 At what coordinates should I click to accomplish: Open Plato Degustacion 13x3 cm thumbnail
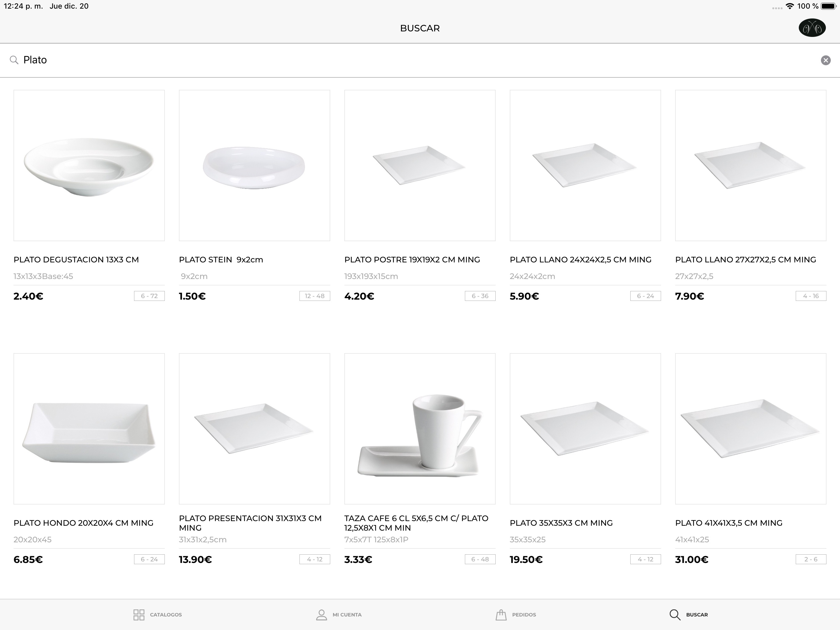tap(89, 165)
